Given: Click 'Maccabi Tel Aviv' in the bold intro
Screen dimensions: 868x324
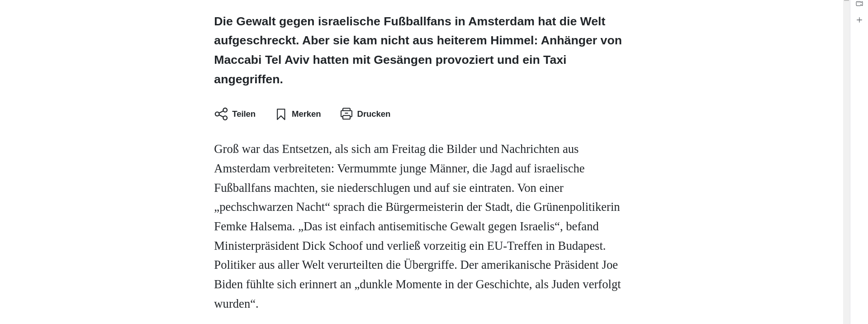Looking at the screenshot, I should 262,60.
